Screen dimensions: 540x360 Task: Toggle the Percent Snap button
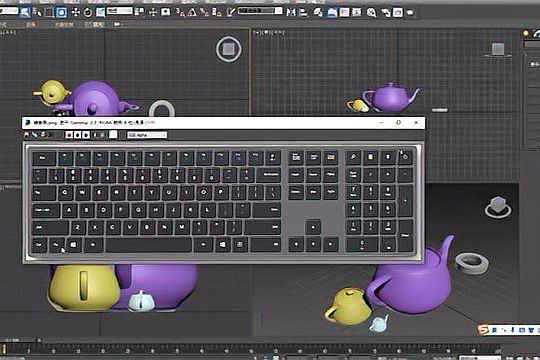coord(205,12)
